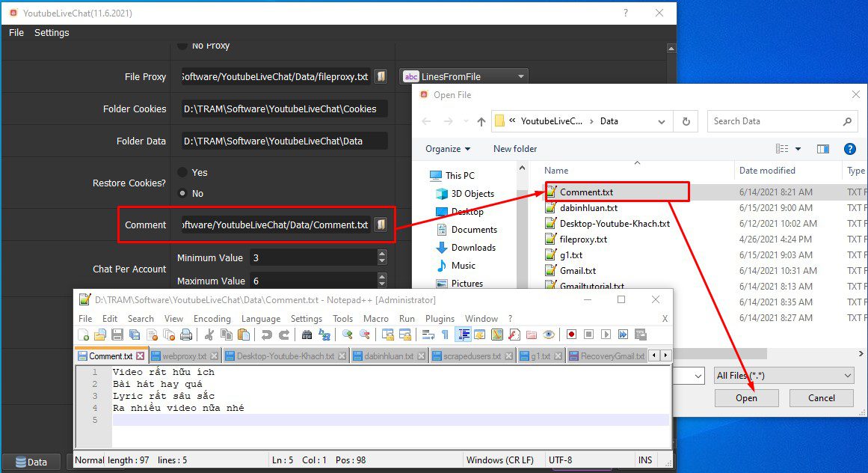The width and height of the screenshot is (868, 473).
Task: Select fileproxy.txt in the file list
Action: click(x=583, y=239)
